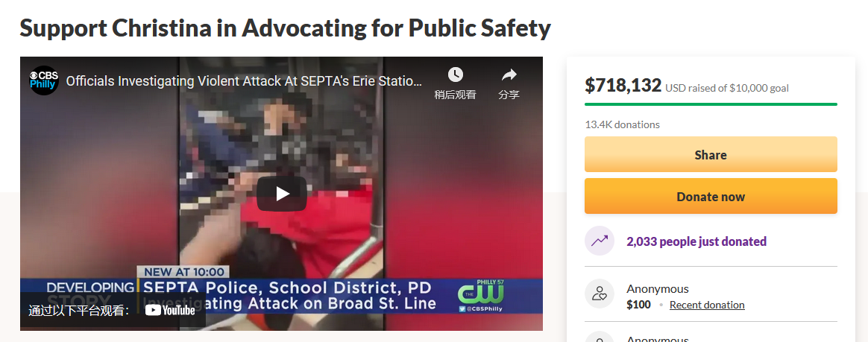
Task: Click 2,033 people just donated text
Action: 696,241
